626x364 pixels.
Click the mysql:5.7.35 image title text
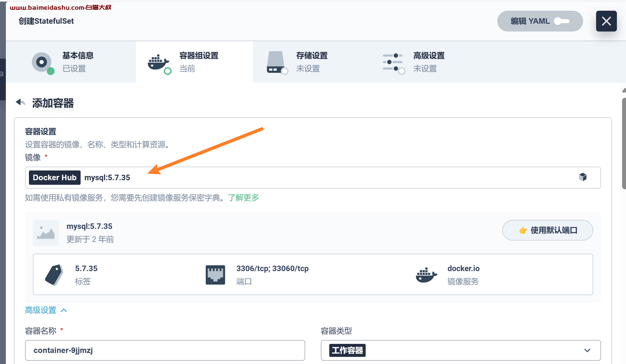coord(89,226)
